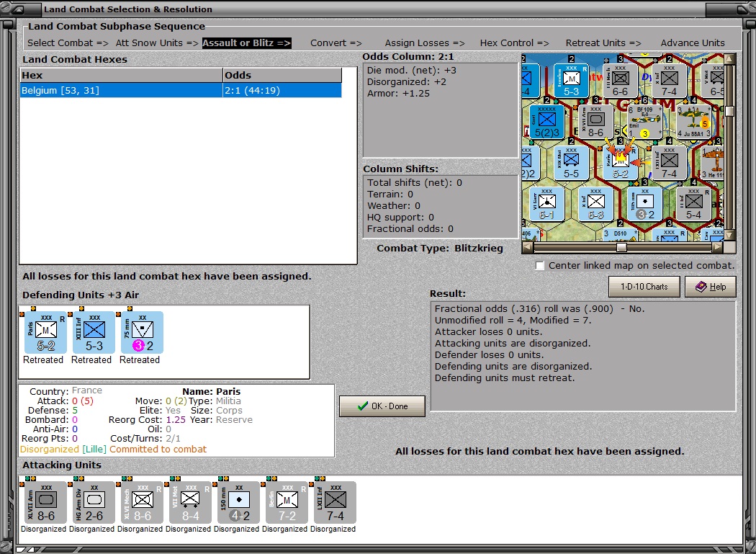Click the highlighted Assault or Blitz subphase
The width and height of the screenshot is (756, 554).
point(246,43)
